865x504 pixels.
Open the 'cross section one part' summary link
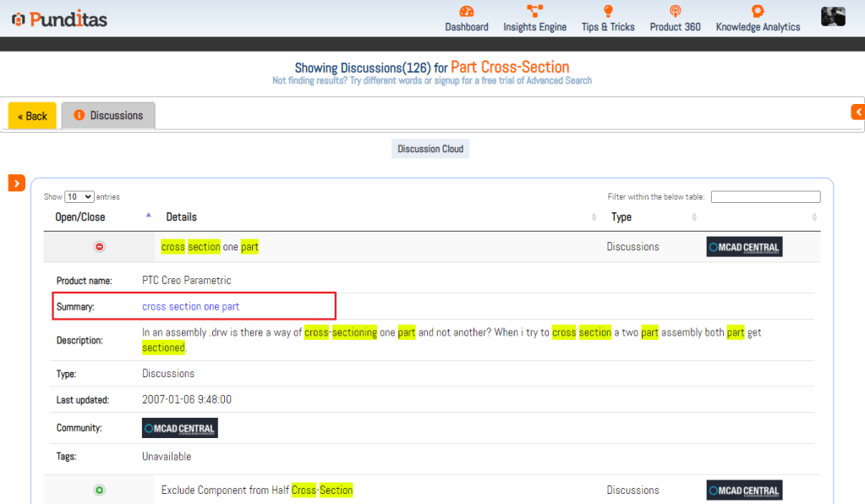pos(191,307)
